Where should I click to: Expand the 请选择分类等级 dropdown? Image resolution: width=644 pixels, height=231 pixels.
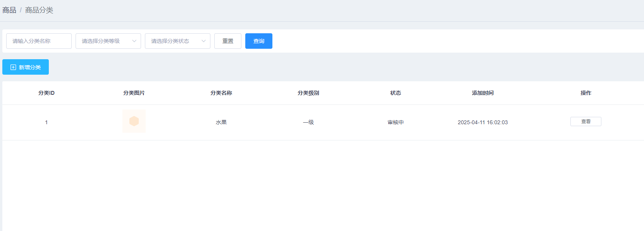pos(108,41)
